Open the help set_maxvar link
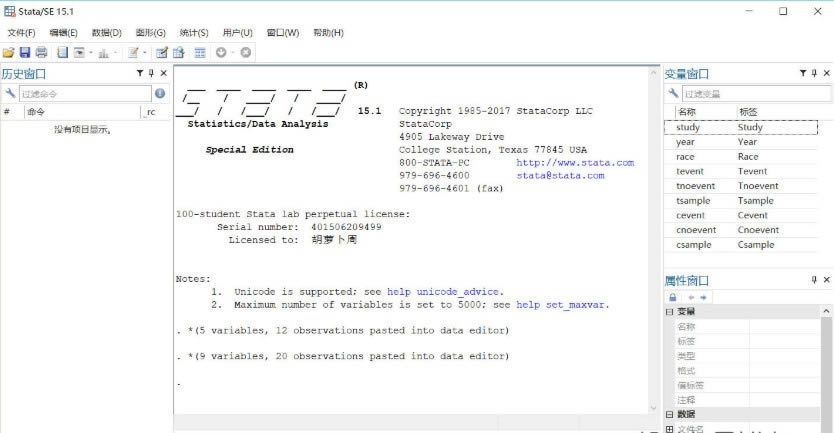Image resolution: width=834 pixels, height=433 pixels. point(560,305)
